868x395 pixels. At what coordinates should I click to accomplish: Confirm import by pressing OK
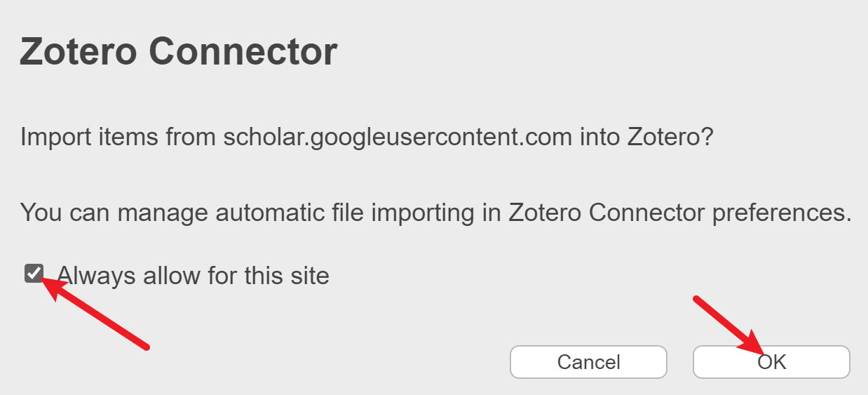771,362
